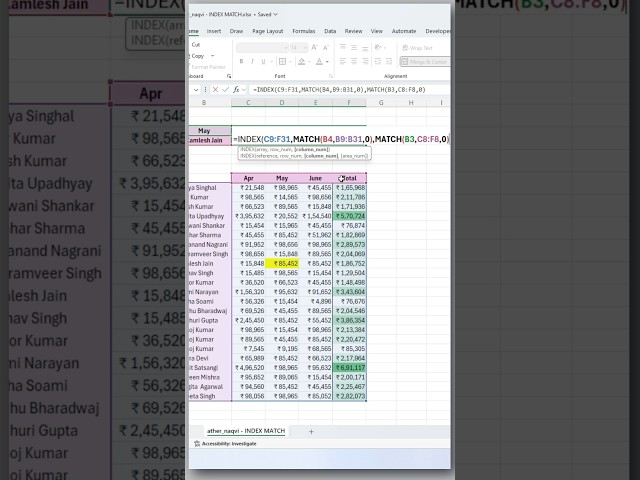Click the May lookup cell above Kamlesh Jain
This screenshot has height=480, width=640.
point(210,131)
